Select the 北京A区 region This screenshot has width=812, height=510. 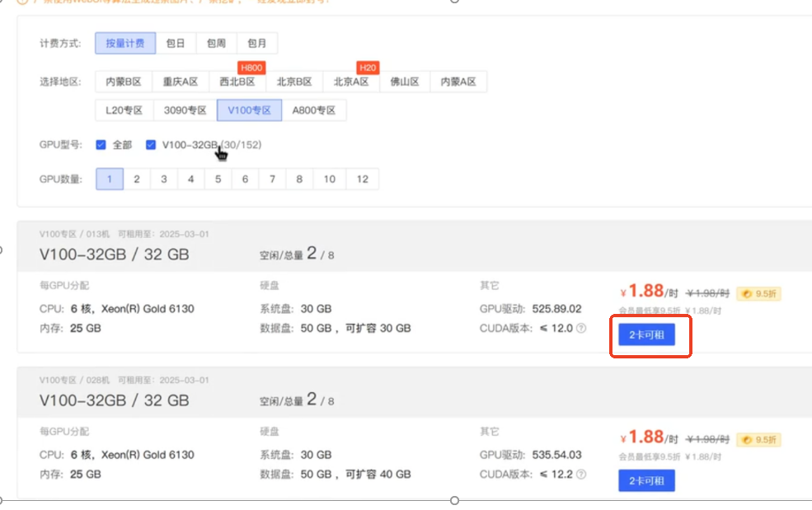(351, 82)
